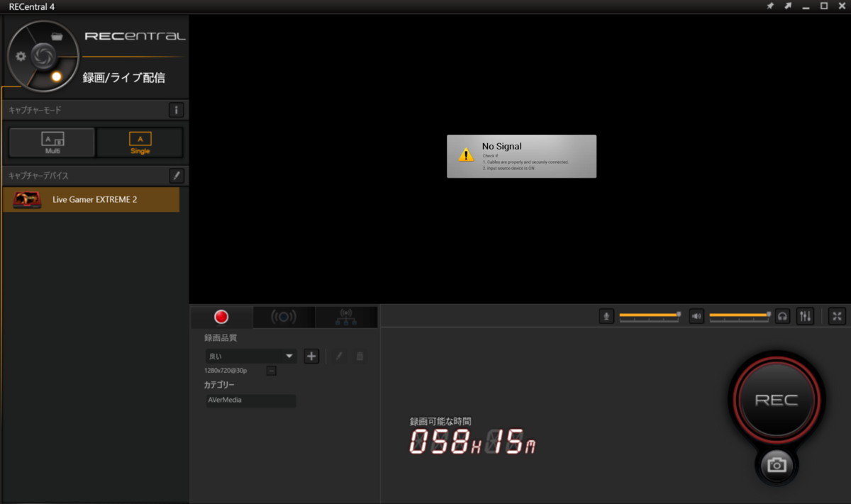Adjust the microphone volume slider

tap(650, 316)
